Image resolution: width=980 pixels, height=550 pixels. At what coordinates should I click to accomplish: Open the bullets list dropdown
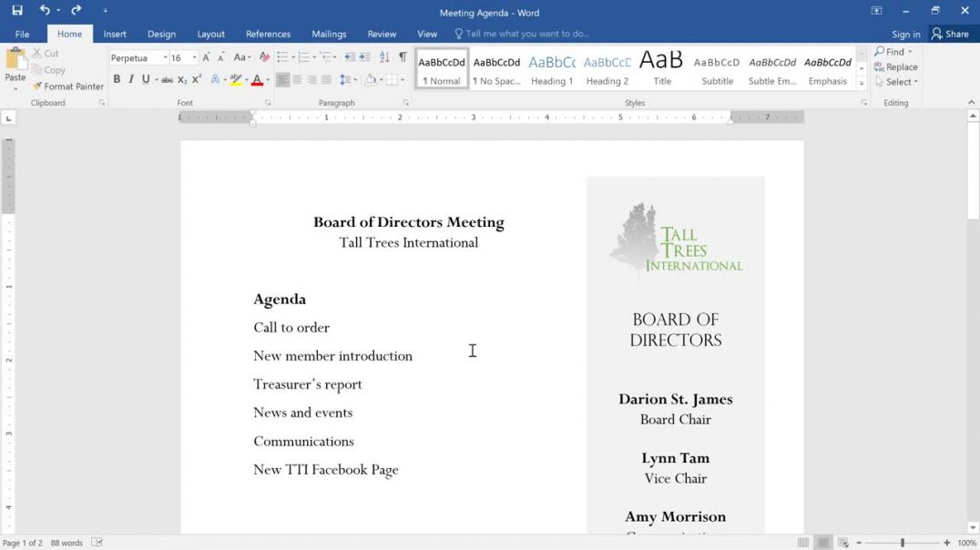[295, 57]
